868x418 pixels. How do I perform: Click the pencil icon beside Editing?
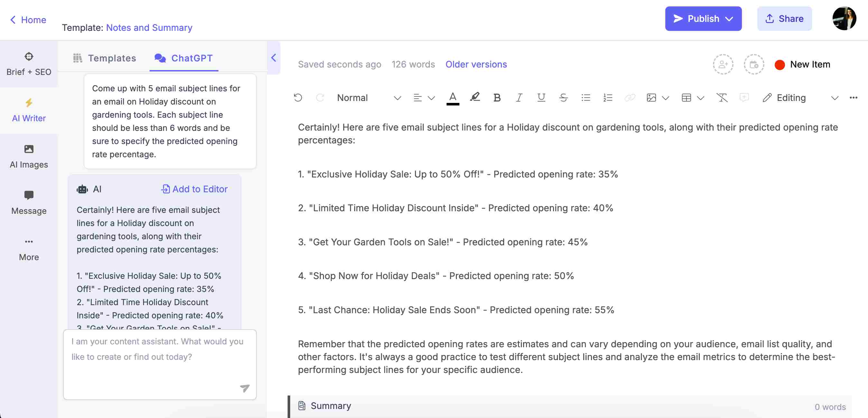pyautogui.click(x=767, y=98)
